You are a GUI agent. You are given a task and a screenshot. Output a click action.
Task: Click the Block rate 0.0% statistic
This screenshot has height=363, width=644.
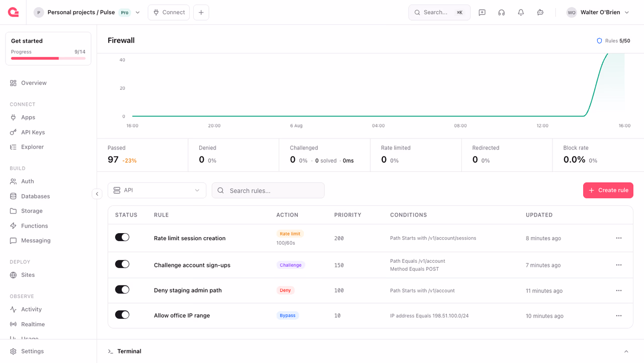point(598,155)
